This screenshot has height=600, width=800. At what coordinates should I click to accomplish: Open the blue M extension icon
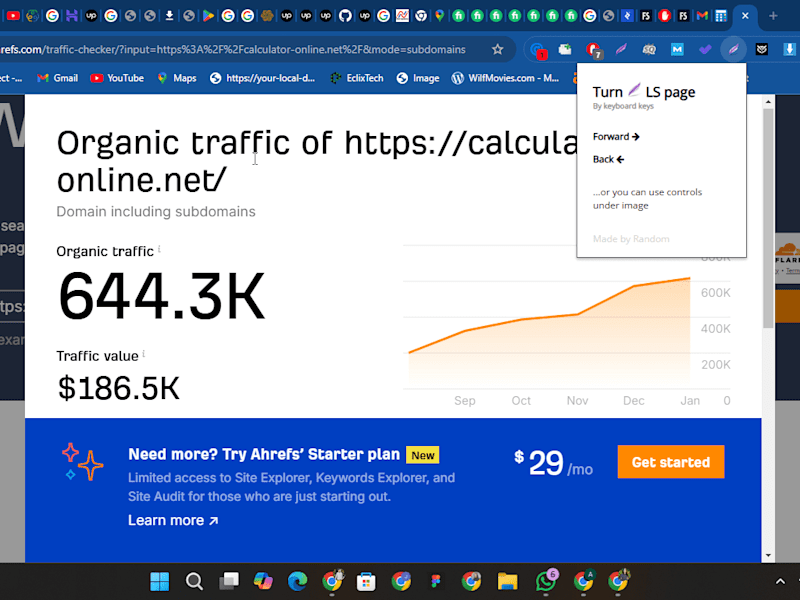[x=677, y=49]
